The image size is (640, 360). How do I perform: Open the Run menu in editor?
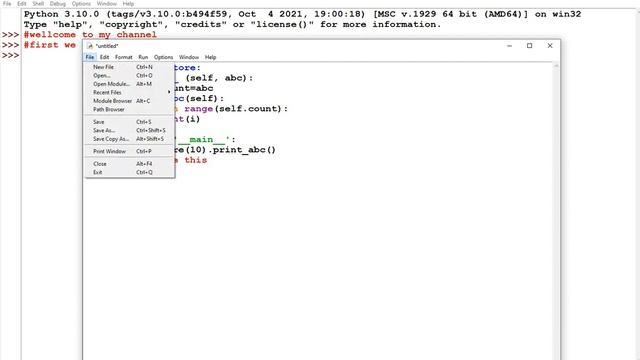coord(143,57)
